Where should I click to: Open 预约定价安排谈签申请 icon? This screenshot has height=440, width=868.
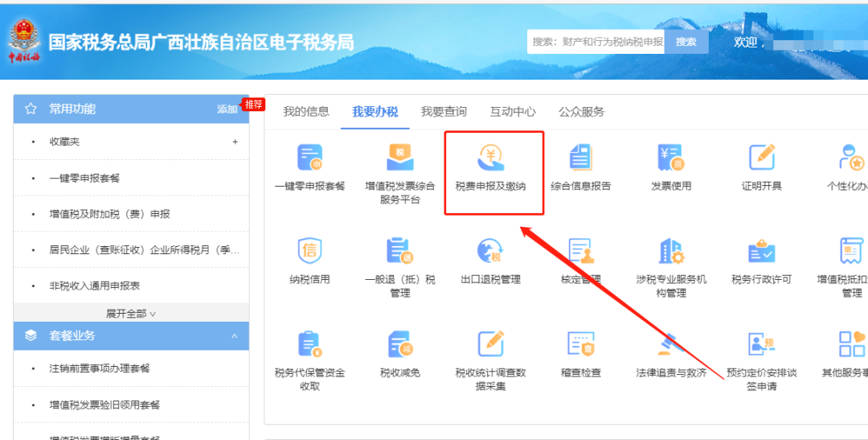click(x=762, y=344)
